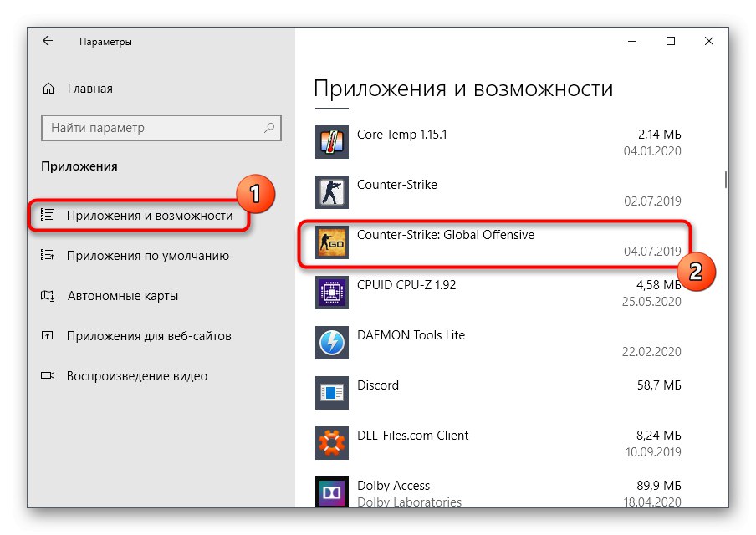Click the Приложения sidebar heading

tap(79, 166)
